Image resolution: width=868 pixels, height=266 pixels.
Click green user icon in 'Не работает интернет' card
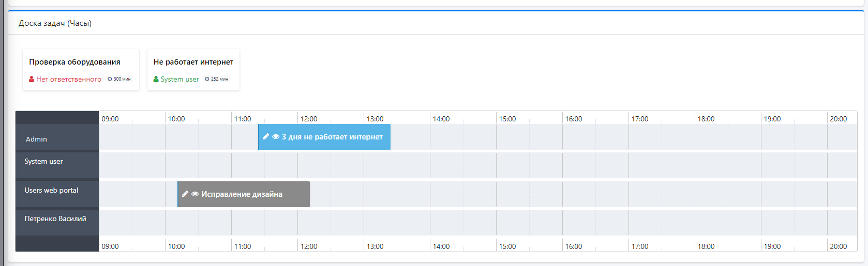[x=156, y=79]
